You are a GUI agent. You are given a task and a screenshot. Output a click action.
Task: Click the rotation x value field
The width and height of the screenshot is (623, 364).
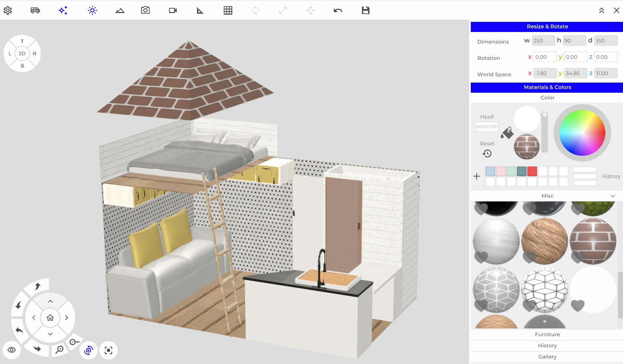(x=545, y=57)
